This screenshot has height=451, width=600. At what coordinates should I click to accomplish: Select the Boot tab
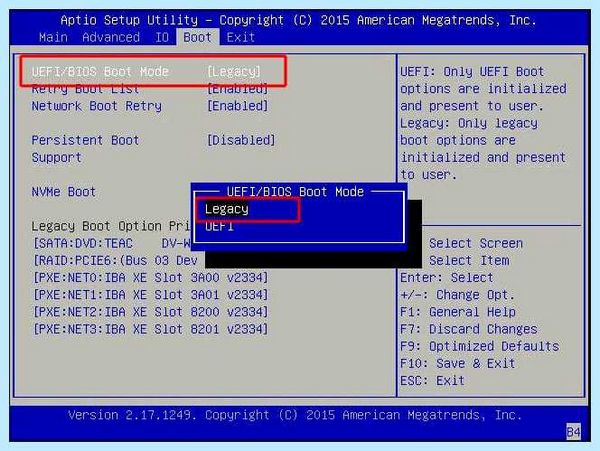pyautogui.click(x=197, y=37)
